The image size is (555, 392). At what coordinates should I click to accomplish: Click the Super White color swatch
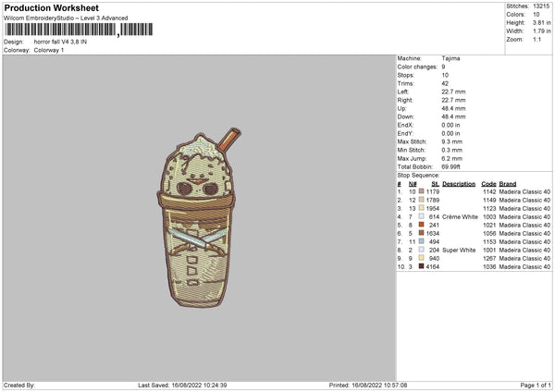click(x=421, y=250)
